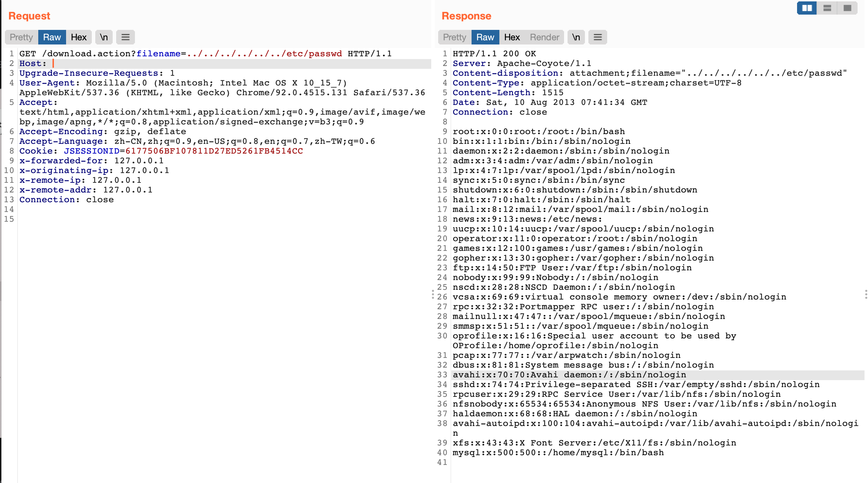
Task: Switch to combined single-pane layout
Action: click(x=847, y=8)
